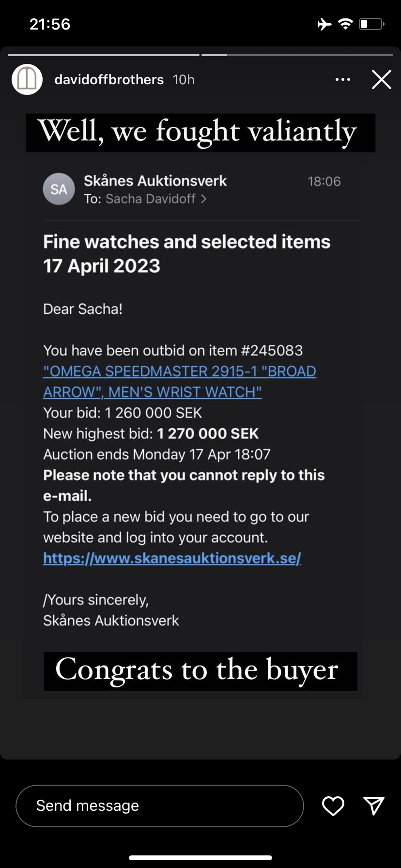The width and height of the screenshot is (401, 868).
Task: Close the story with the X
Action: pos(382,79)
